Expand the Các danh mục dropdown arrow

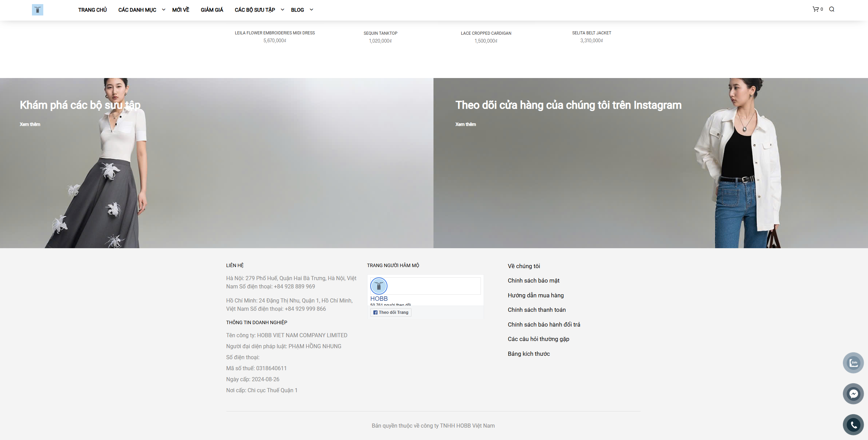(x=164, y=10)
